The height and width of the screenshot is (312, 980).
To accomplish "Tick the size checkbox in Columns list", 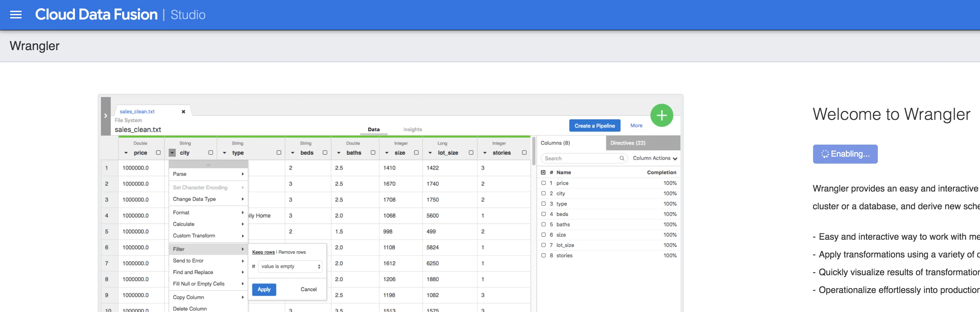I will pos(544,235).
